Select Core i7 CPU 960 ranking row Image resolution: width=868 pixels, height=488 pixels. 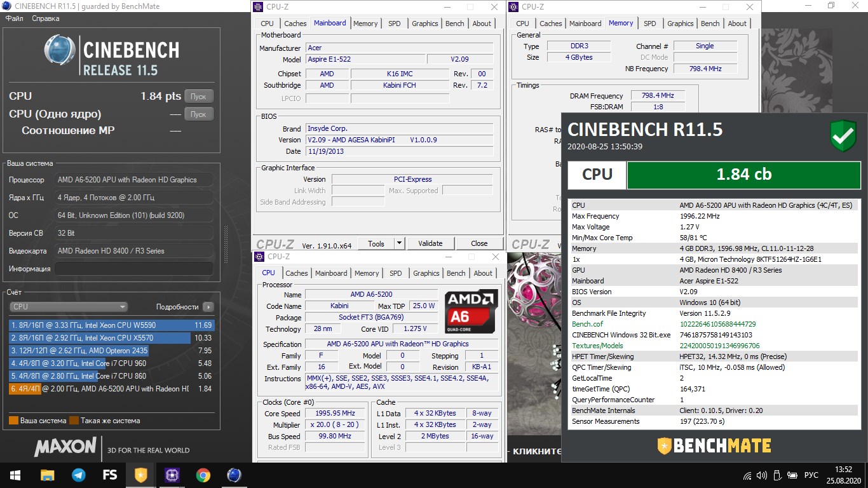coord(111,363)
